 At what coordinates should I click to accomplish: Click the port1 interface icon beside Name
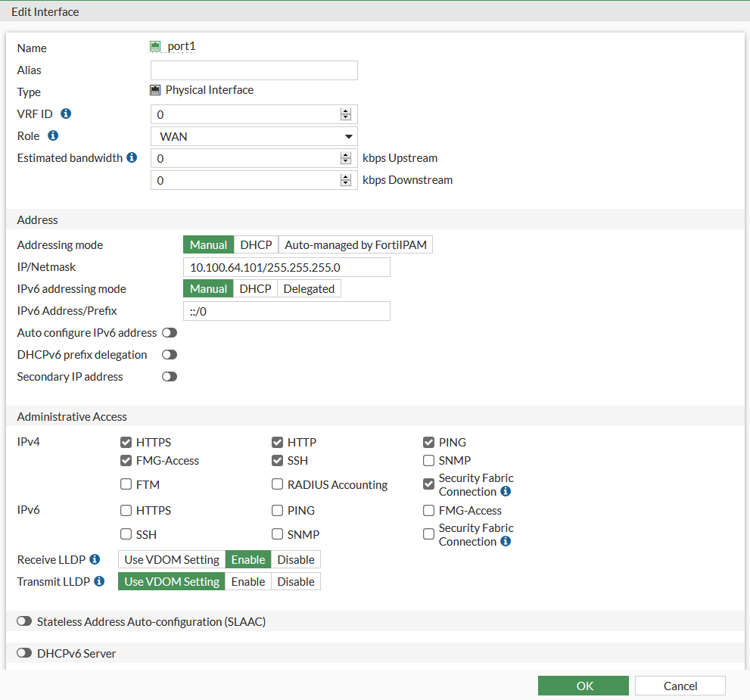click(x=156, y=45)
